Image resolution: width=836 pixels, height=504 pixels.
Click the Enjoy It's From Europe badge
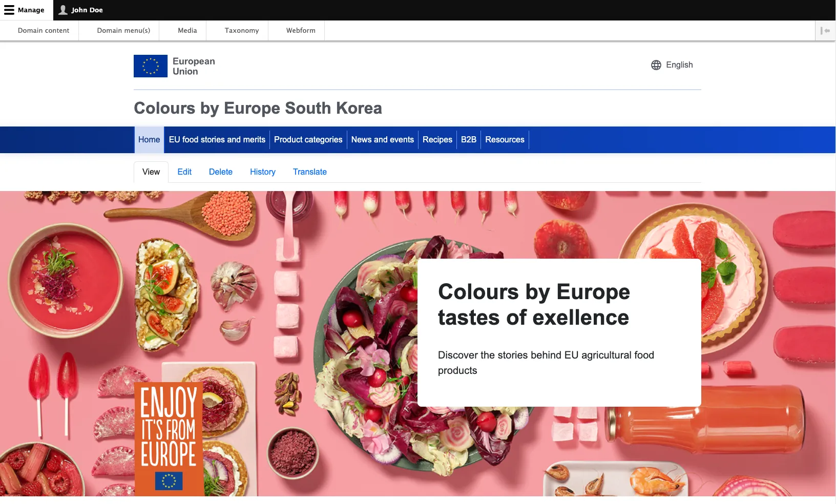pyautogui.click(x=169, y=438)
